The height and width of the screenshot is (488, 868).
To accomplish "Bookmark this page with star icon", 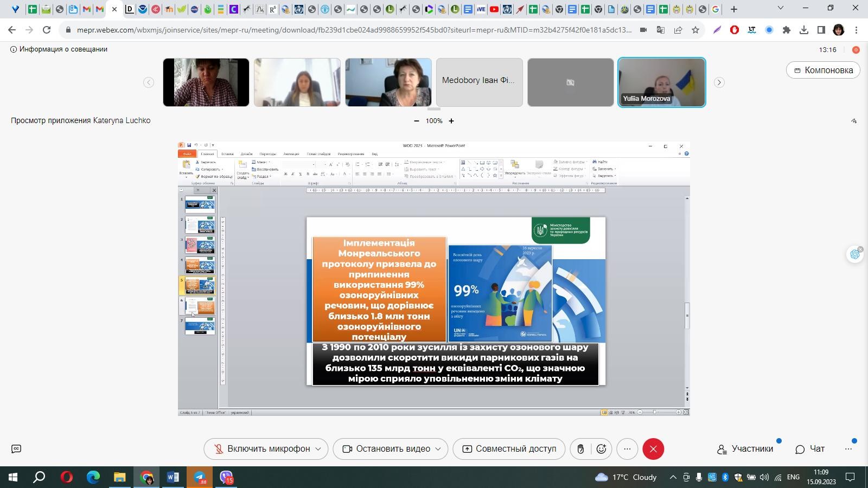I will (695, 30).
